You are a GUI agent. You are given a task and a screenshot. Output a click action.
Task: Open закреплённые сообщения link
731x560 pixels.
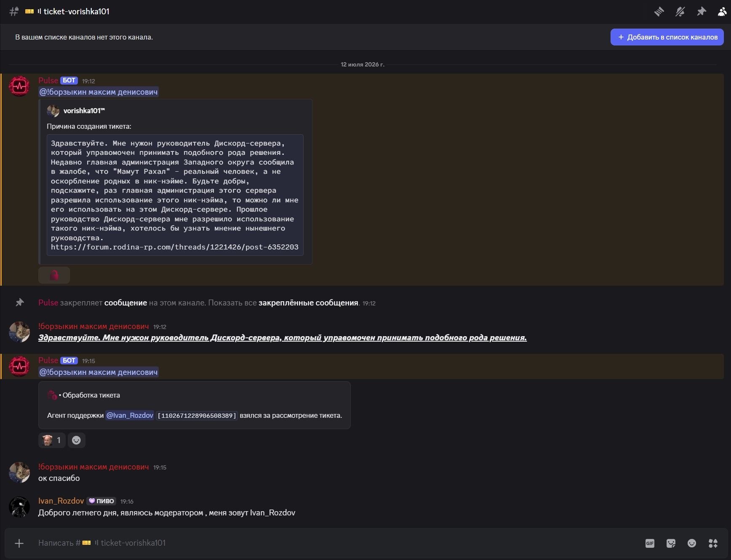pos(308,303)
